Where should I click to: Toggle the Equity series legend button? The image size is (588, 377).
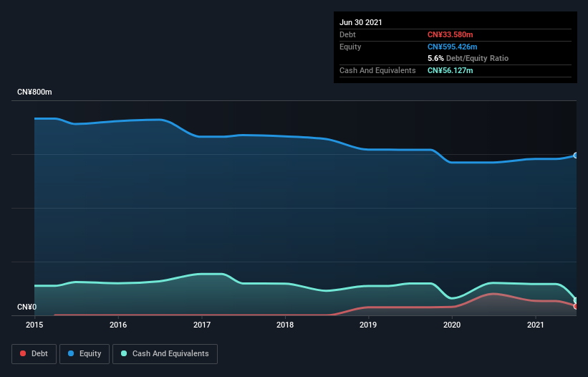(85, 354)
